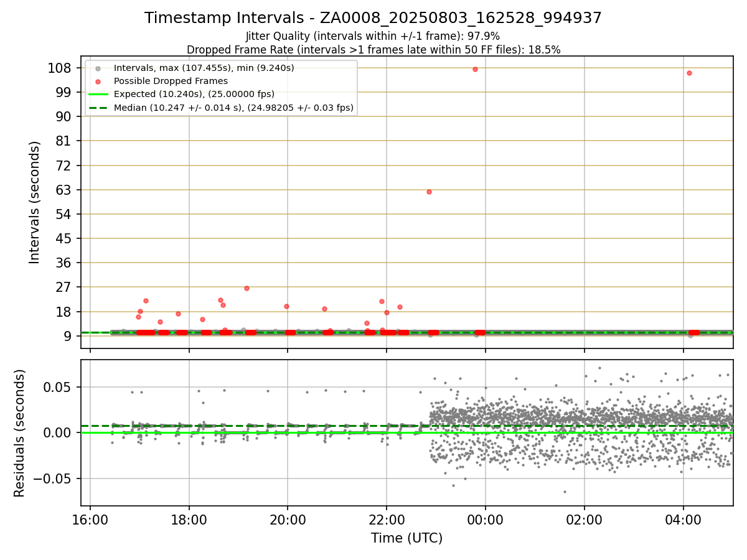Select the red outlier point after 04:00
Screen dimensions: 747x560
click(689, 73)
